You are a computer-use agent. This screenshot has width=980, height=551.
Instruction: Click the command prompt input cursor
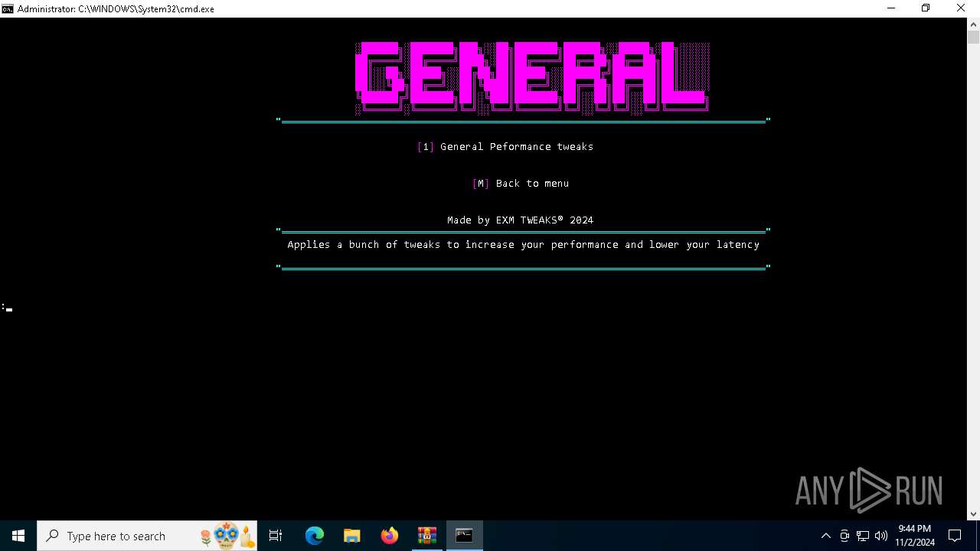[9, 309]
